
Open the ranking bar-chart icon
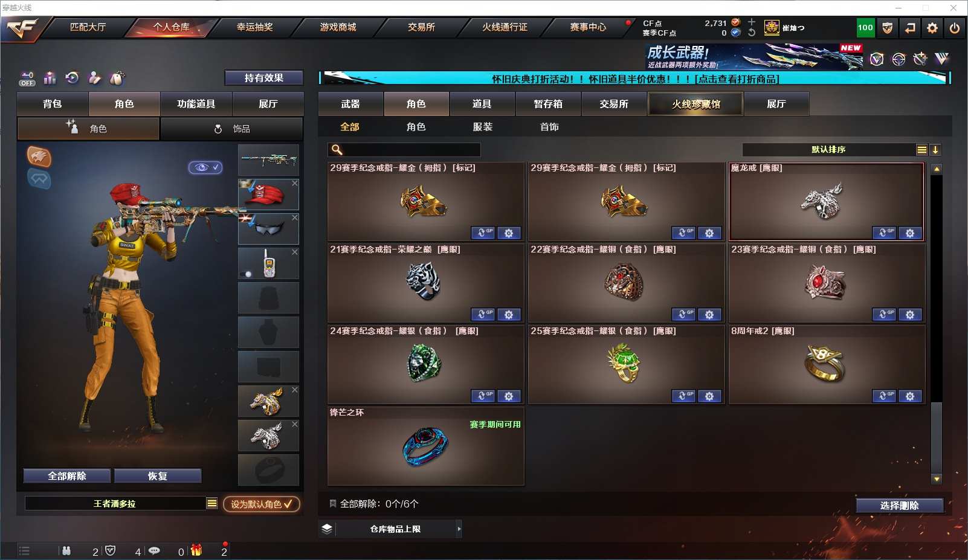50,78
